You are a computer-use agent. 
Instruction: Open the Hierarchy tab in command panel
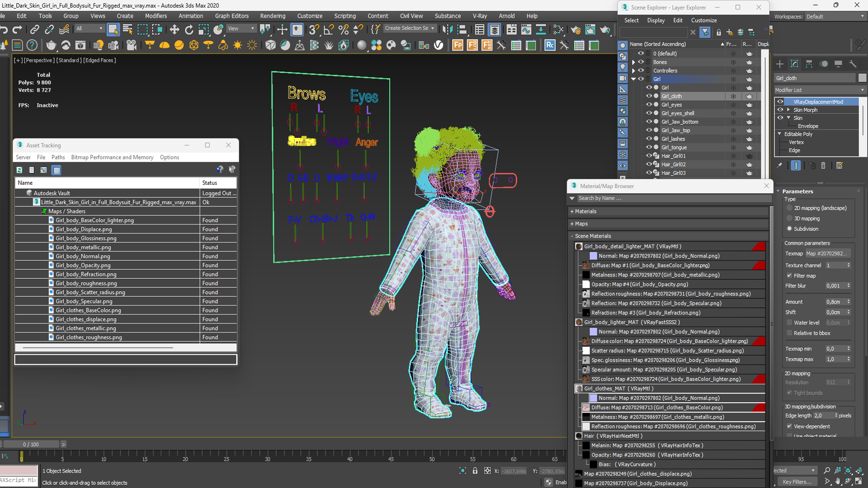[x=809, y=64]
